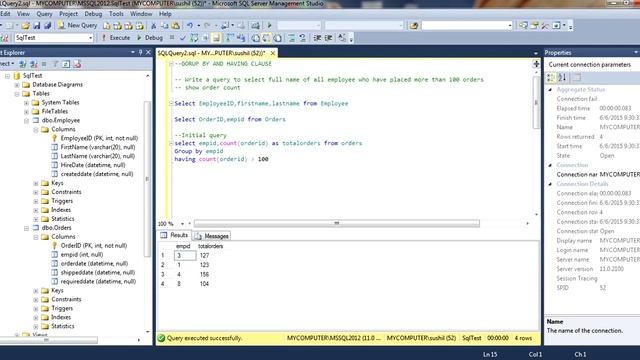Viewport: 640px width, 360px height.
Task: Click Specify Values for Template Parameters icon
Action: 342,38
